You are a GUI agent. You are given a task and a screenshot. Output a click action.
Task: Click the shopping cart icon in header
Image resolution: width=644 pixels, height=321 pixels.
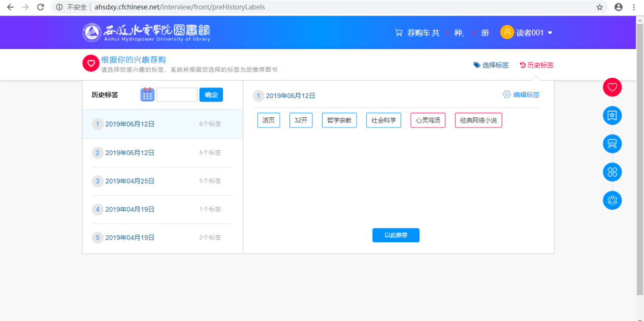pyautogui.click(x=399, y=33)
